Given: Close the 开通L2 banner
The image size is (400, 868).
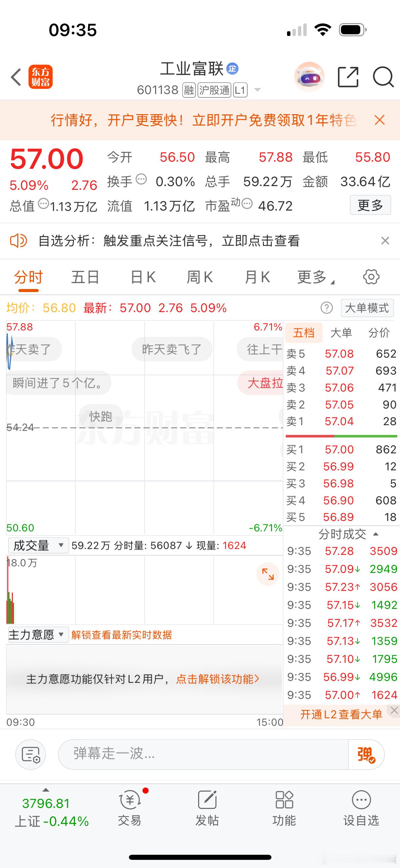Looking at the screenshot, I should click(x=394, y=710).
